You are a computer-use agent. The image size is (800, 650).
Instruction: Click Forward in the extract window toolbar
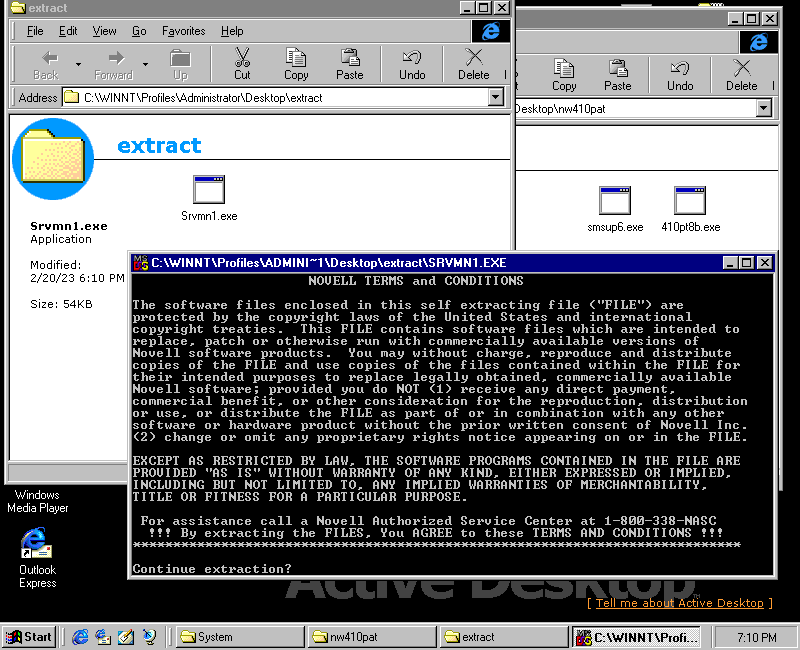[x=114, y=65]
